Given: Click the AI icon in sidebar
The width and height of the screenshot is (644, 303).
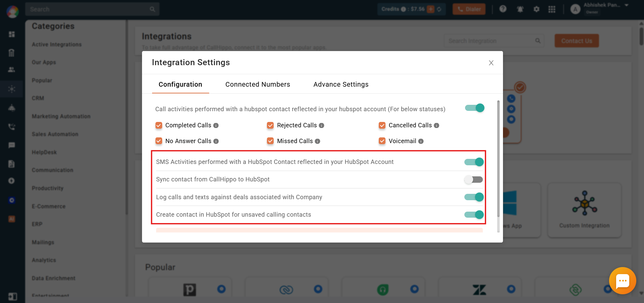Looking at the screenshot, I should [12, 219].
